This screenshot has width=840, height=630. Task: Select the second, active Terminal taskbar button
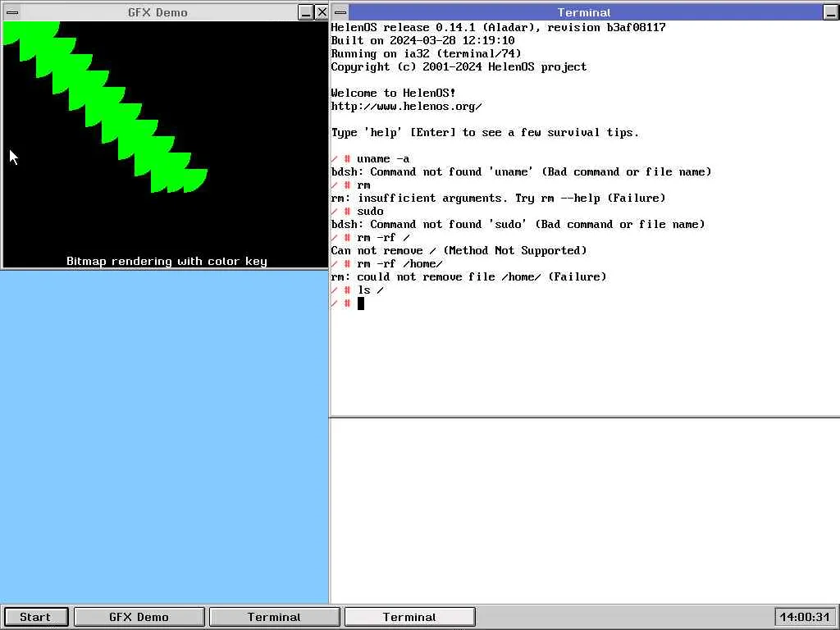409,617
